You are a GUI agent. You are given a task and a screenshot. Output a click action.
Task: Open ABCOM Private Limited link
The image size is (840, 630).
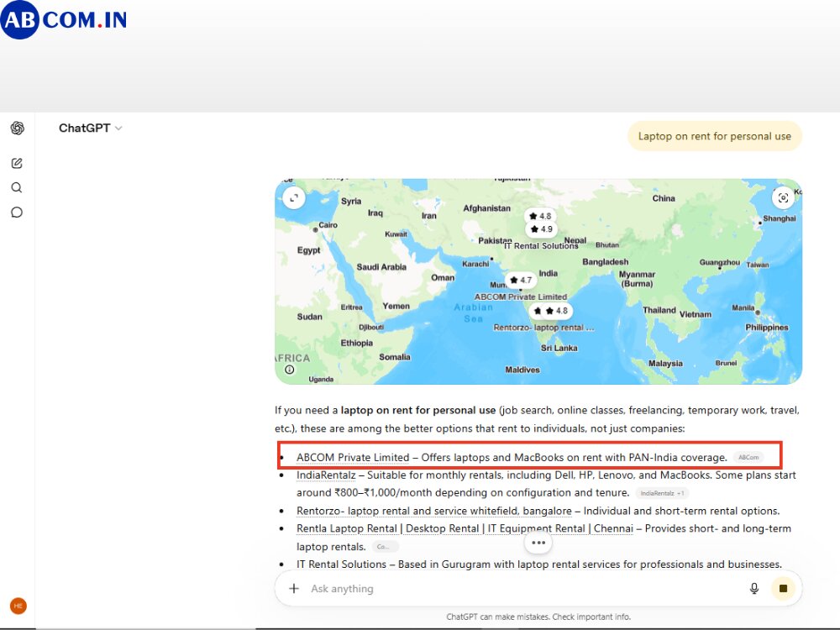(353, 458)
